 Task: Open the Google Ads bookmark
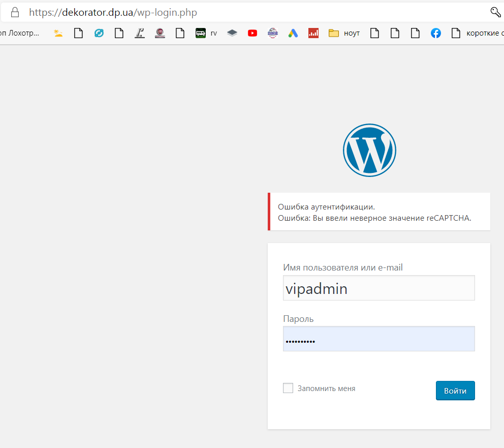pyautogui.click(x=293, y=33)
